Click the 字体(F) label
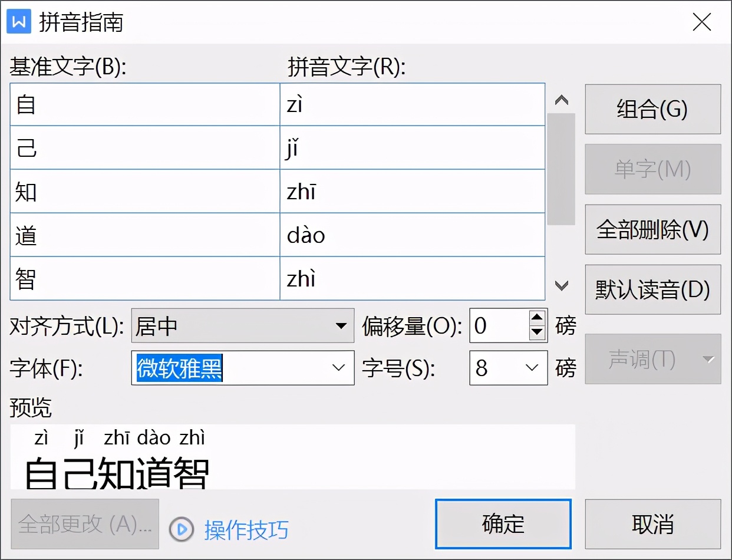The height and width of the screenshot is (560, 732). [x=47, y=368]
